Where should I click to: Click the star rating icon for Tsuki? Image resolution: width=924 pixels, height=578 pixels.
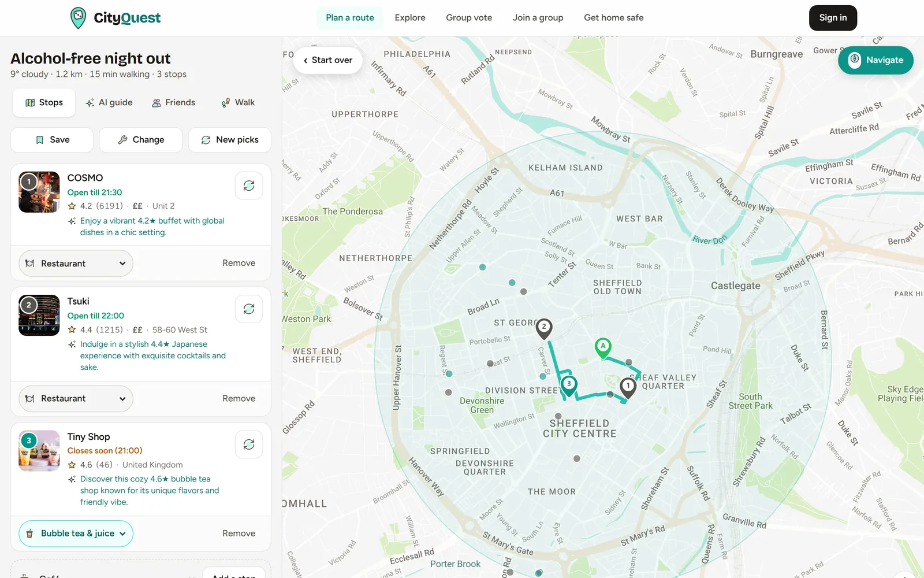pyautogui.click(x=72, y=329)
